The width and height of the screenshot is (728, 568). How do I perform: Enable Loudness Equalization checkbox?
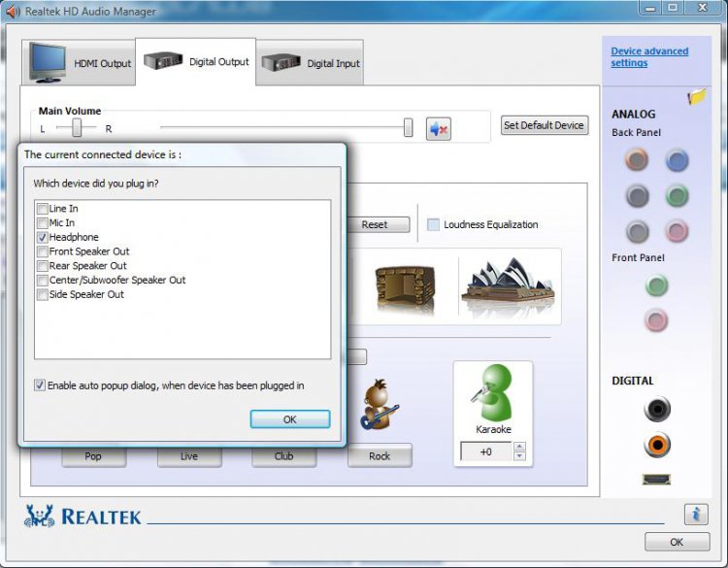(x=433, y=225)
